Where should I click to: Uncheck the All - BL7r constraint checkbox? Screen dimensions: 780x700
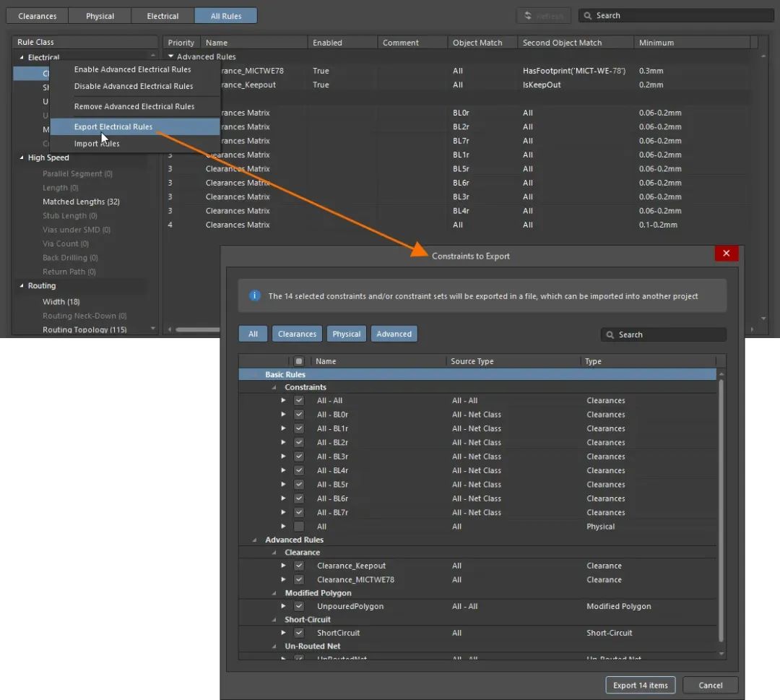pyautogui.click(x=299, y=512)
